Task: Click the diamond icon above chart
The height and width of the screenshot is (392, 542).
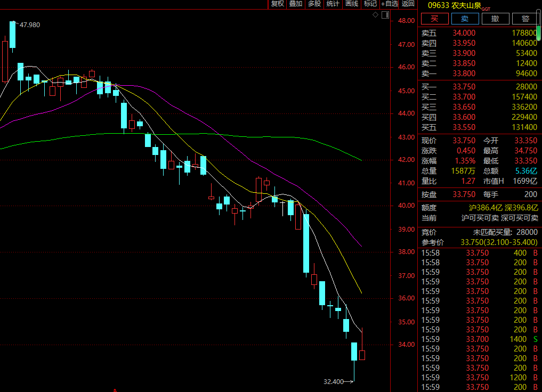Action: point(375,15)
